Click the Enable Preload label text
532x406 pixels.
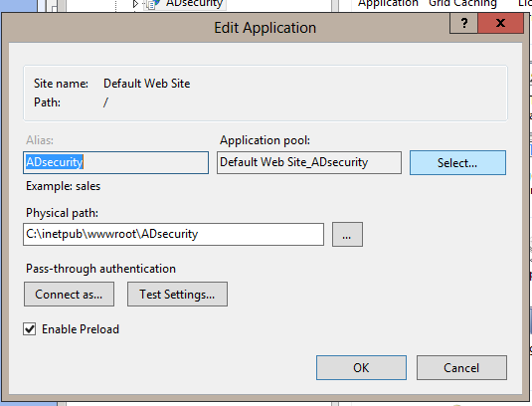(x=81, y=329)
